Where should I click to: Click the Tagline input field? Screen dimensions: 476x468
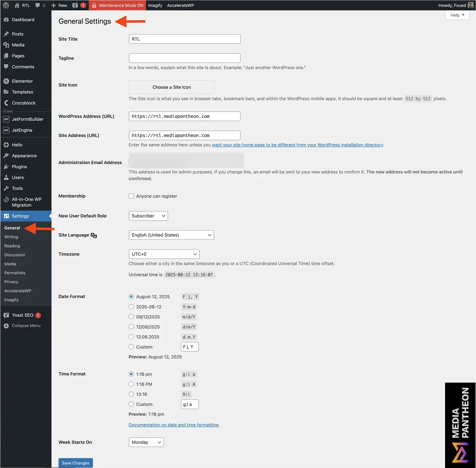coord(185,58)
